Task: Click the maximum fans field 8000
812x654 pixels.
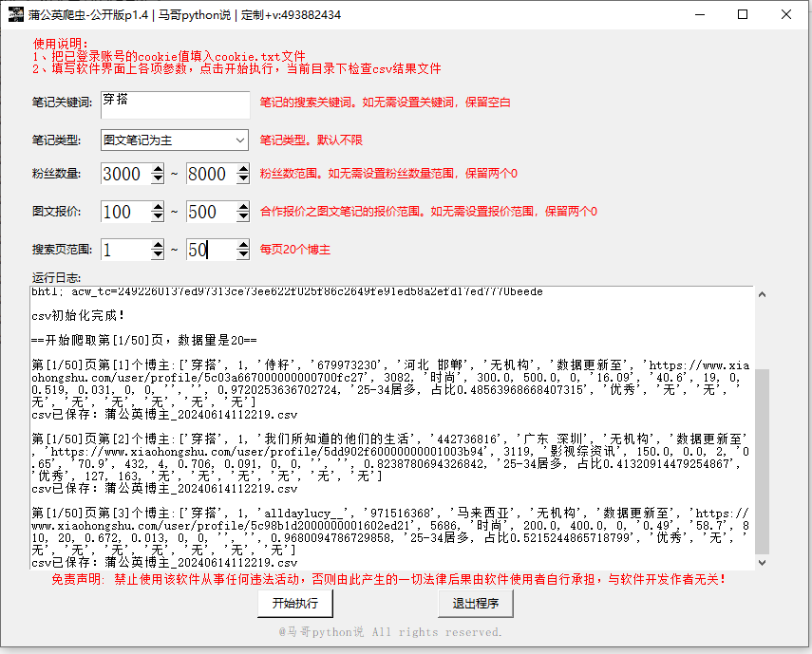Action: tap(212, 174)
